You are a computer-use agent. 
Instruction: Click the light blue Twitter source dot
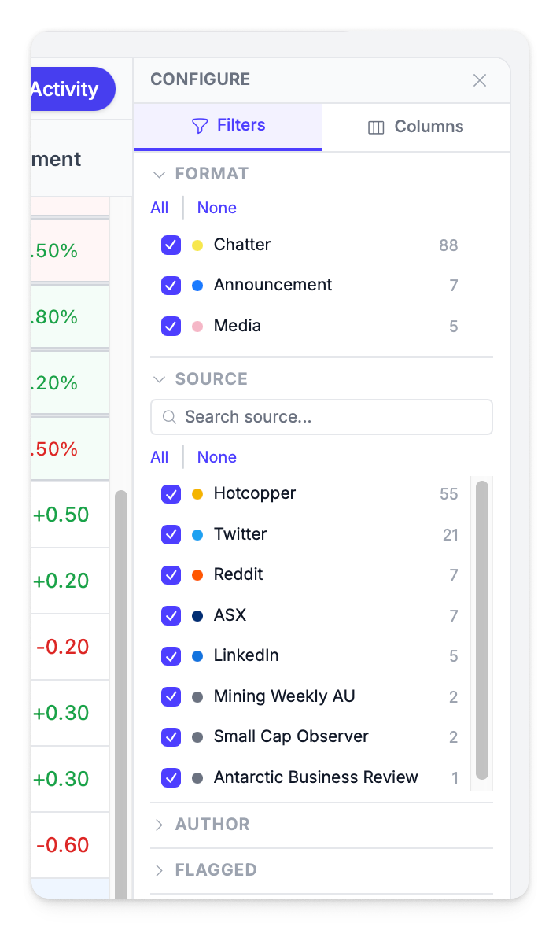click(197, 534)
